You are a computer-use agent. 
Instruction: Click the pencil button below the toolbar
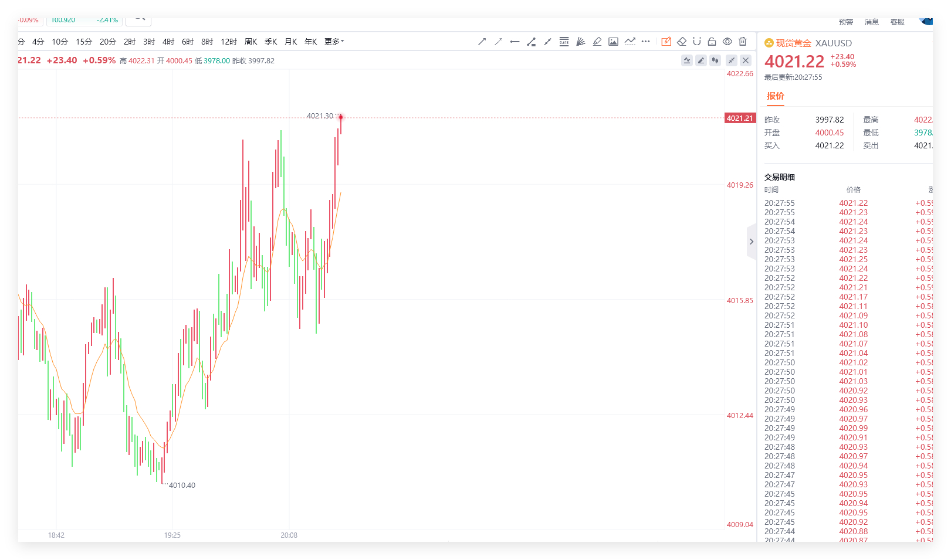coord(701,60)
